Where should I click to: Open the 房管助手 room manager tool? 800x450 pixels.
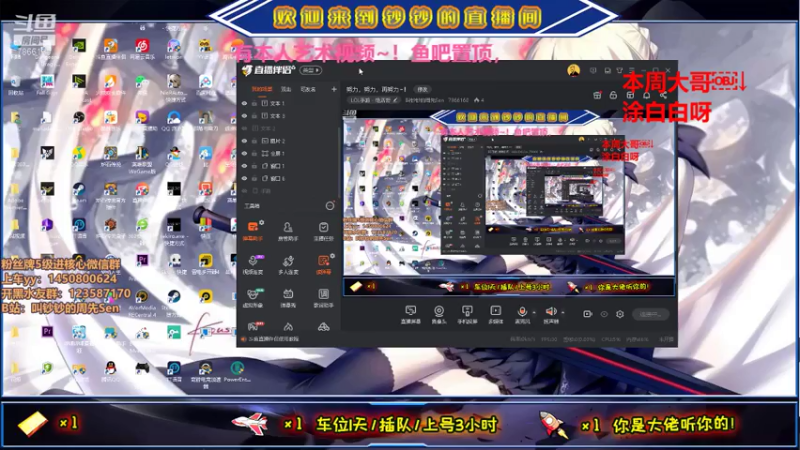pyautogui.click(x=288, y=231)
